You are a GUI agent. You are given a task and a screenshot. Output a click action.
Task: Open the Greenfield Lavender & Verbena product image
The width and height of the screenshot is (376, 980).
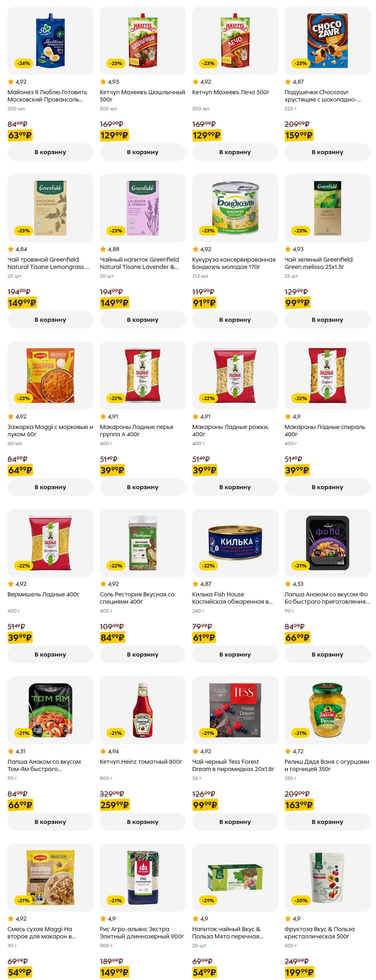[x=142, y=208]
